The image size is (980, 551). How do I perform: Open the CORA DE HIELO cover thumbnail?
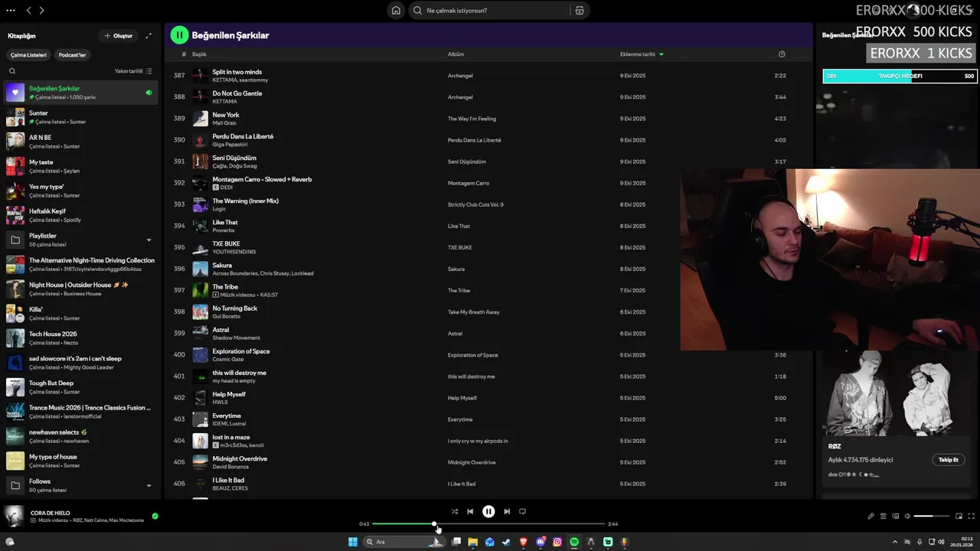[15, 517]
